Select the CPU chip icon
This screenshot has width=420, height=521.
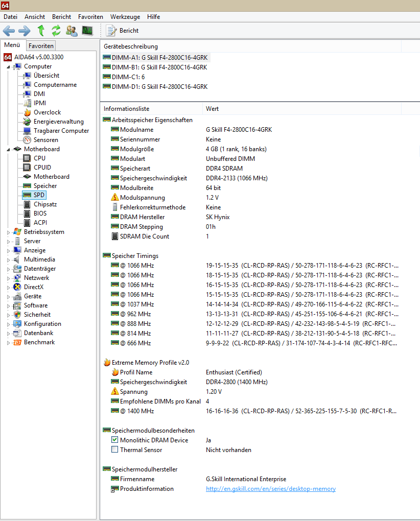pos(27,158)
